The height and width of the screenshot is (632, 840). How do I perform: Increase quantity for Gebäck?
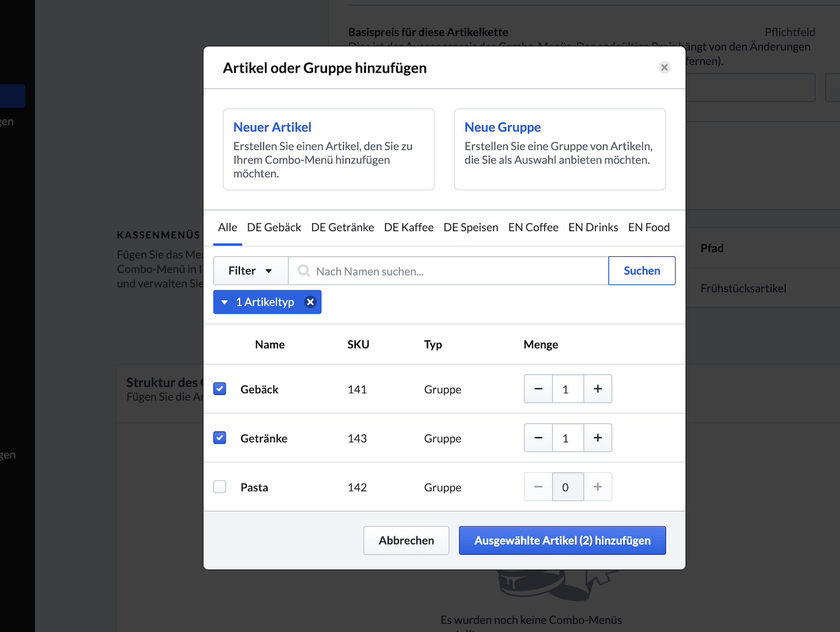[598, 389]
